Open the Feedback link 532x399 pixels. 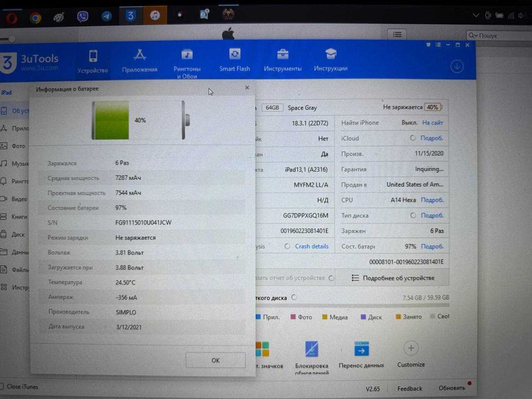(409, 389)
